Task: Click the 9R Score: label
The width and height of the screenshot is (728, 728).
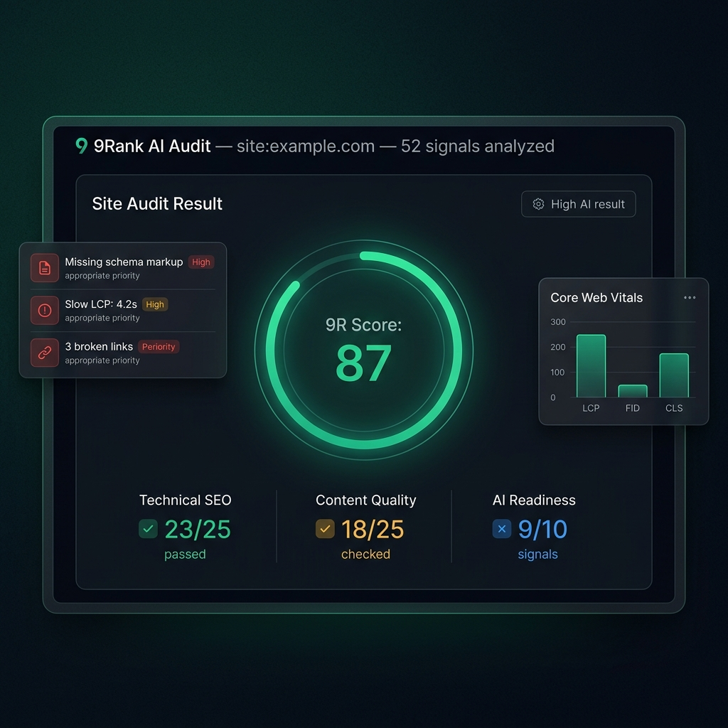Action: click(x=363, y=325)
